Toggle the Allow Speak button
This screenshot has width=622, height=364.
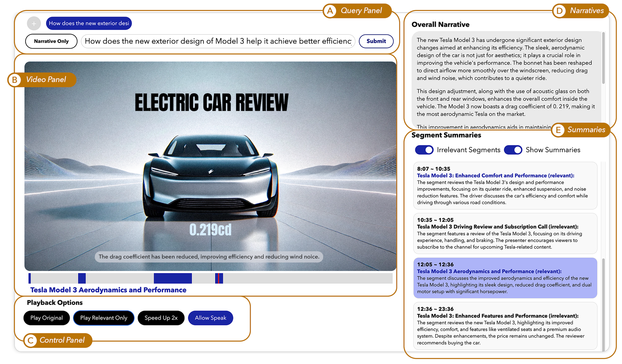click(210, 318)
